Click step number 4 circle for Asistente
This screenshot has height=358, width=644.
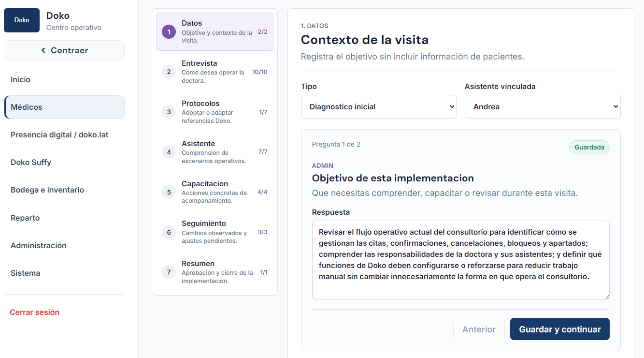pyautogui.click(x=169, y=152)
